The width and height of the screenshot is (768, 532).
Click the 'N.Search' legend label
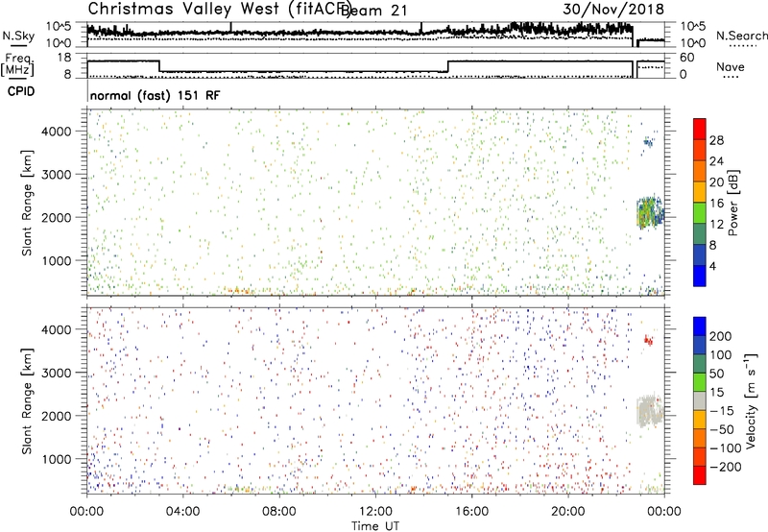point(741,36)
